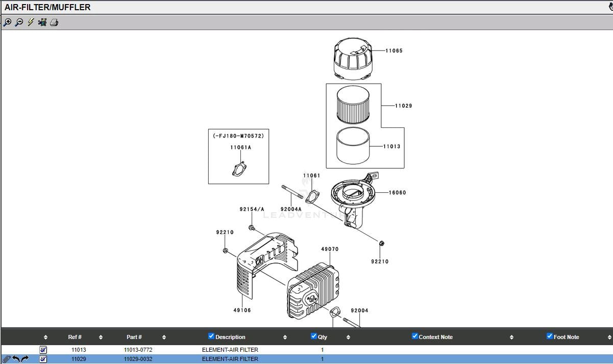The height and width of the screenshot is (364, 613).
Task: Click callout 16060 in the diagram
Action: pyautogui.click(x=397, y=193)
